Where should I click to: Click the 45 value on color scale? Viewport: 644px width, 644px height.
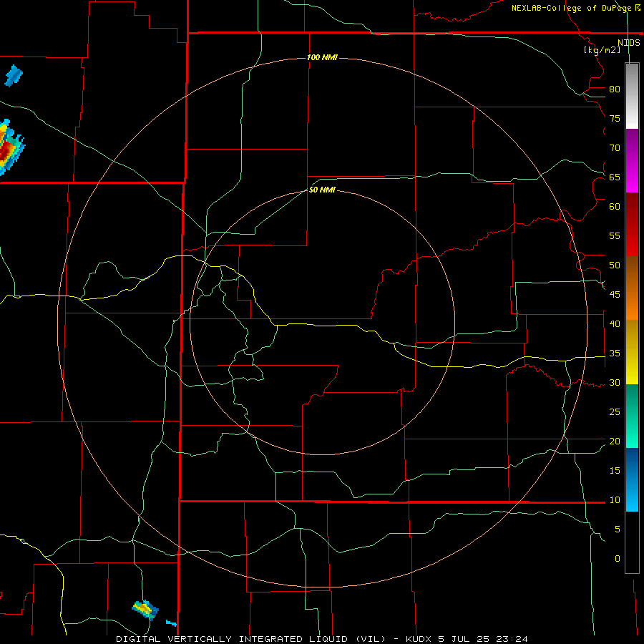click(615, 295)
